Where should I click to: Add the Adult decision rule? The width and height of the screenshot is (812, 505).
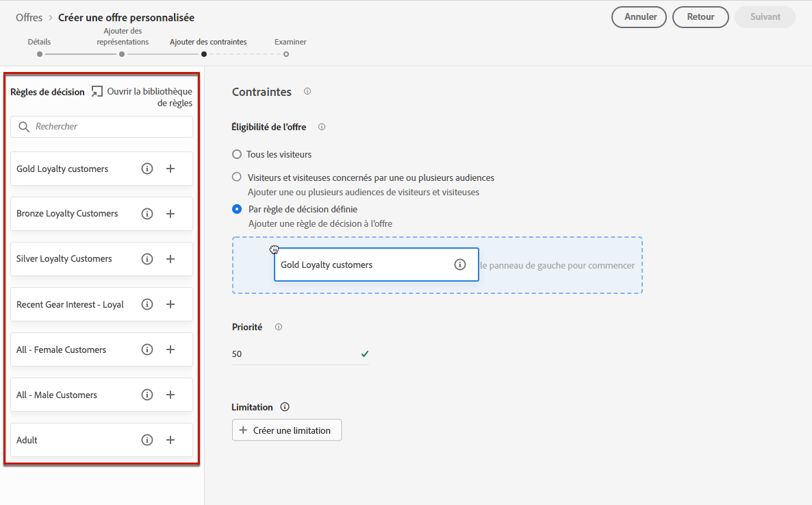click(x=170, y=440)
